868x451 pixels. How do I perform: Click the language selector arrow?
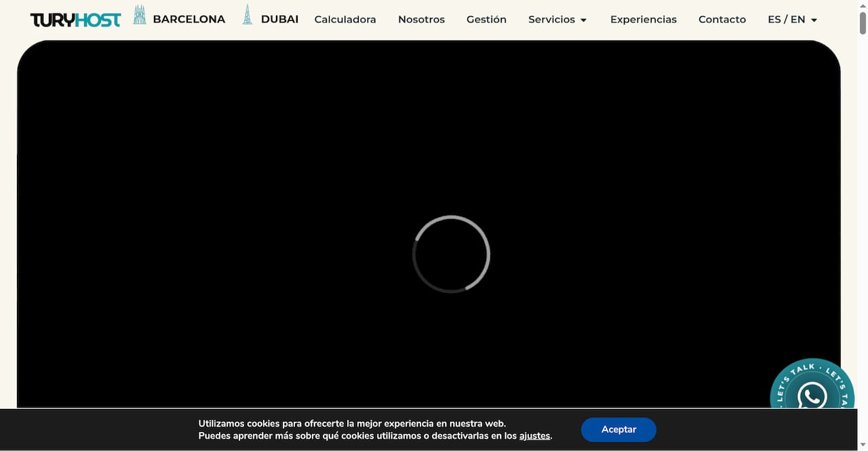click(x=814, y=20)
